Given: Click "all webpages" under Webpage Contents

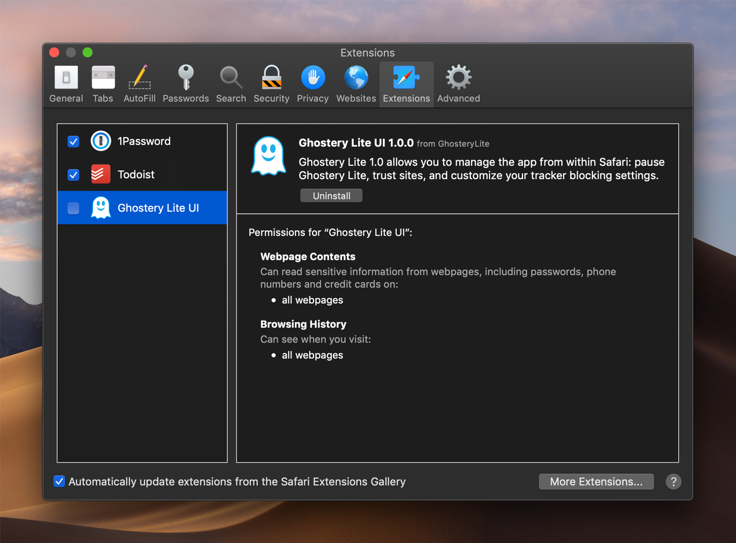Looking at the screenshot, I should pos(312,300).
